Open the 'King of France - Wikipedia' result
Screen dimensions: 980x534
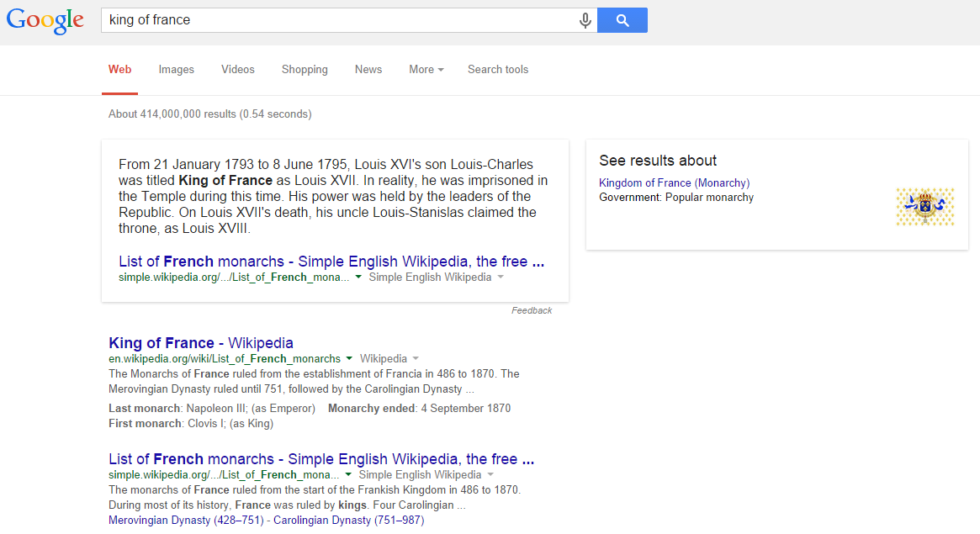pos(200,343)
